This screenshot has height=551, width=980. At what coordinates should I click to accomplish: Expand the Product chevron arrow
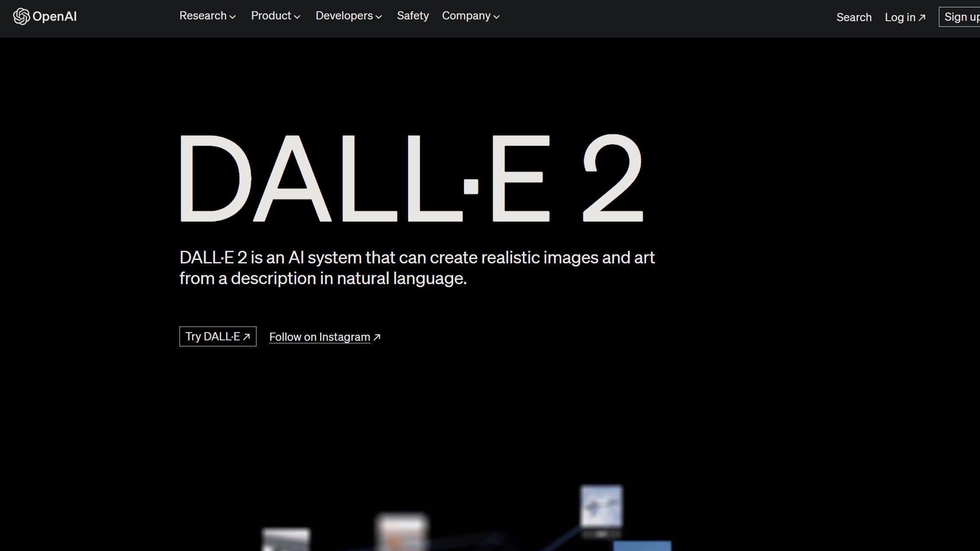(x=297, y=17)
